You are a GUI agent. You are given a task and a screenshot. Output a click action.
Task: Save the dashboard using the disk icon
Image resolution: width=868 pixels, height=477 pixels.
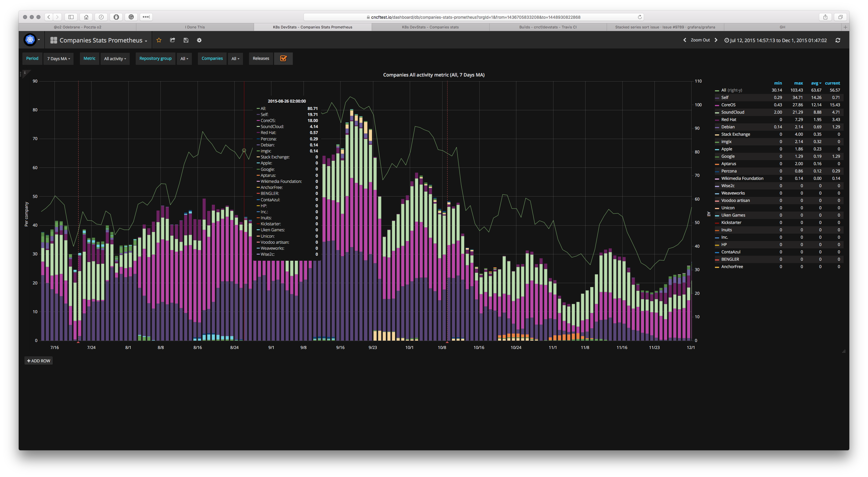tap(185, 40)
